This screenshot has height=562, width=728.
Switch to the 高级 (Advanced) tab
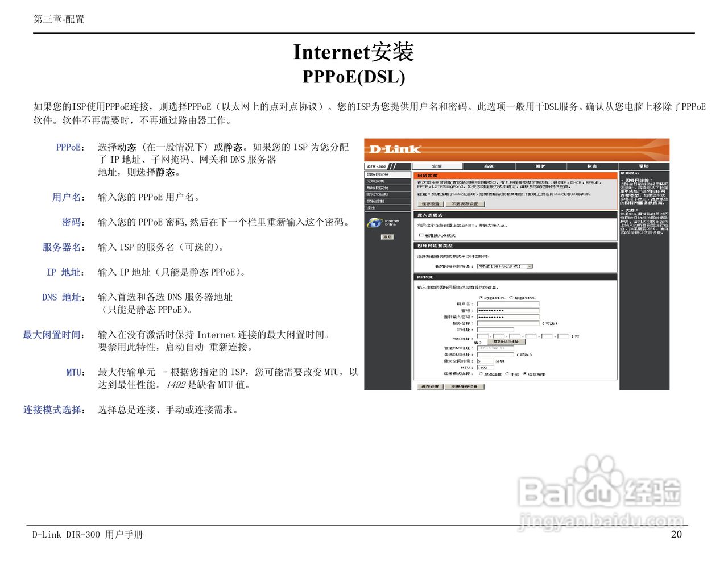click(489, 166)
